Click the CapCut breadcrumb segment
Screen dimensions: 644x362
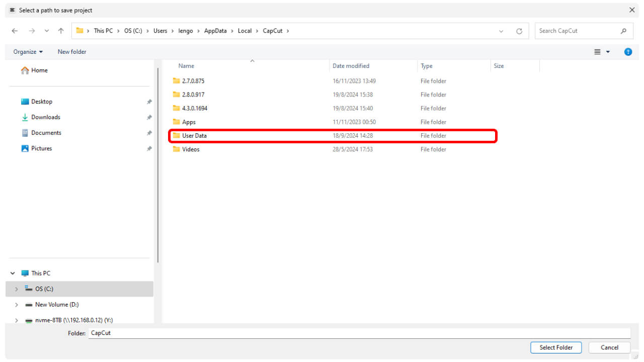(273, 31)
